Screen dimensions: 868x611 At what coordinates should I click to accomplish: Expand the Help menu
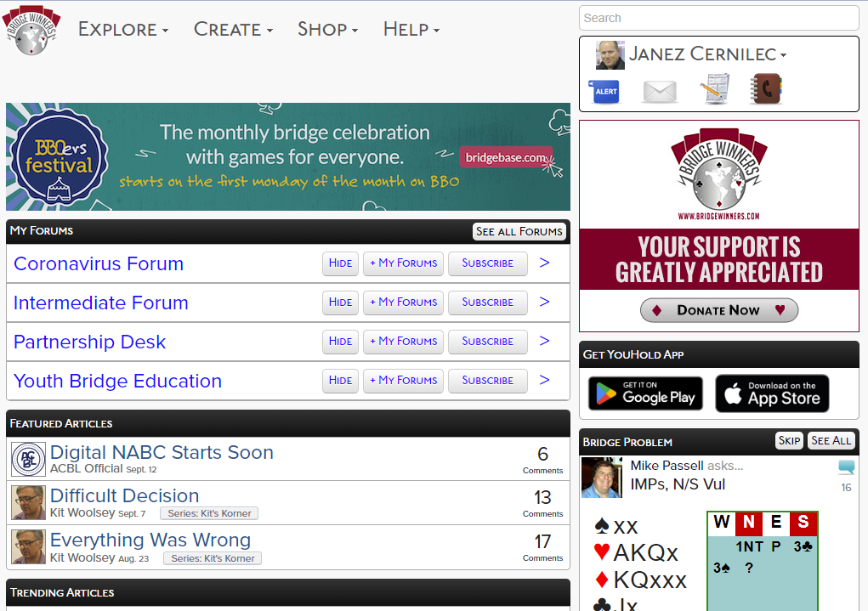tap(411, 30)
